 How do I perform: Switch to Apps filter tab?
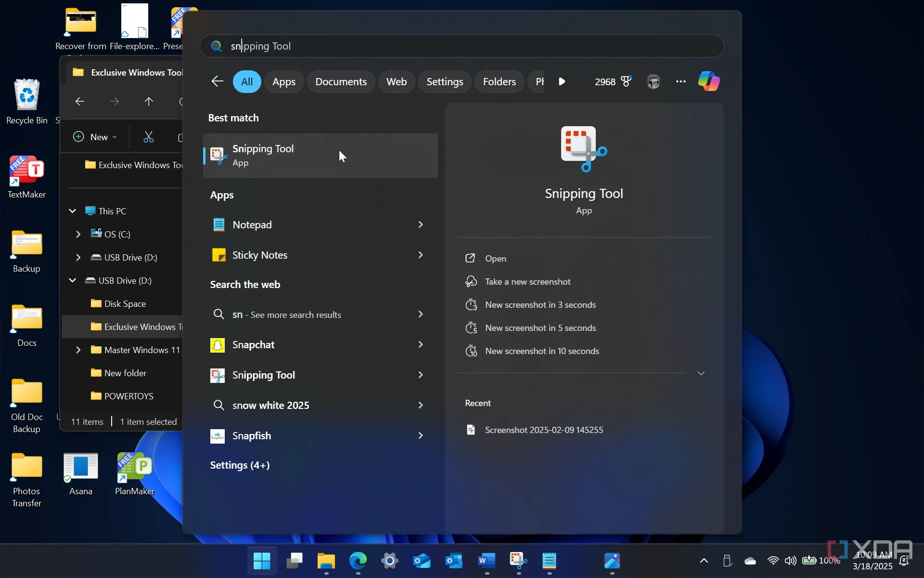tap(284, 81)
